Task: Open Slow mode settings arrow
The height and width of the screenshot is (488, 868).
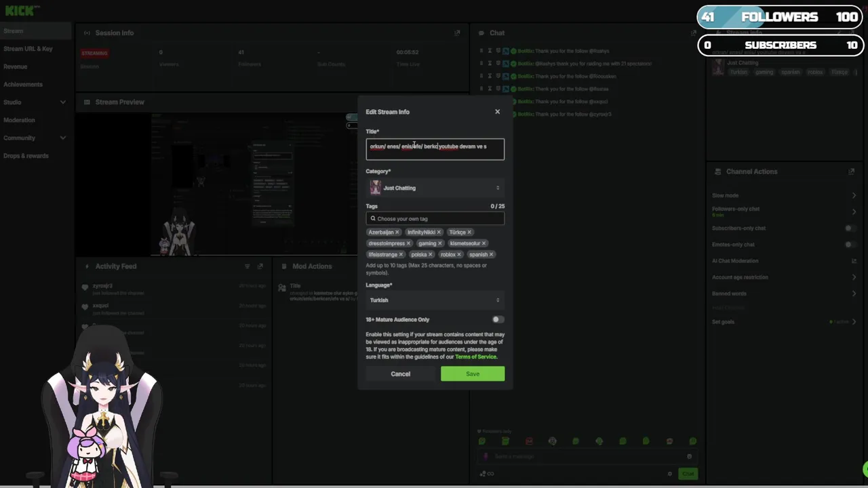Action: pyautogui.click(x=854, y=195)
